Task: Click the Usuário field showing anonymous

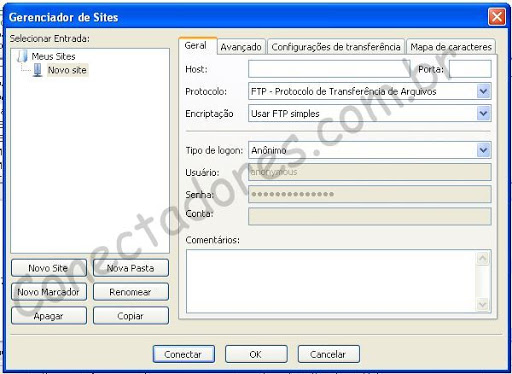Action: coord(370,172)
